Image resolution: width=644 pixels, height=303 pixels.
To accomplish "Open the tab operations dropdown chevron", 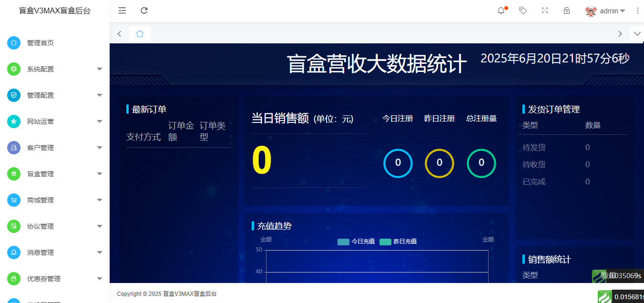I will [637, 34].
